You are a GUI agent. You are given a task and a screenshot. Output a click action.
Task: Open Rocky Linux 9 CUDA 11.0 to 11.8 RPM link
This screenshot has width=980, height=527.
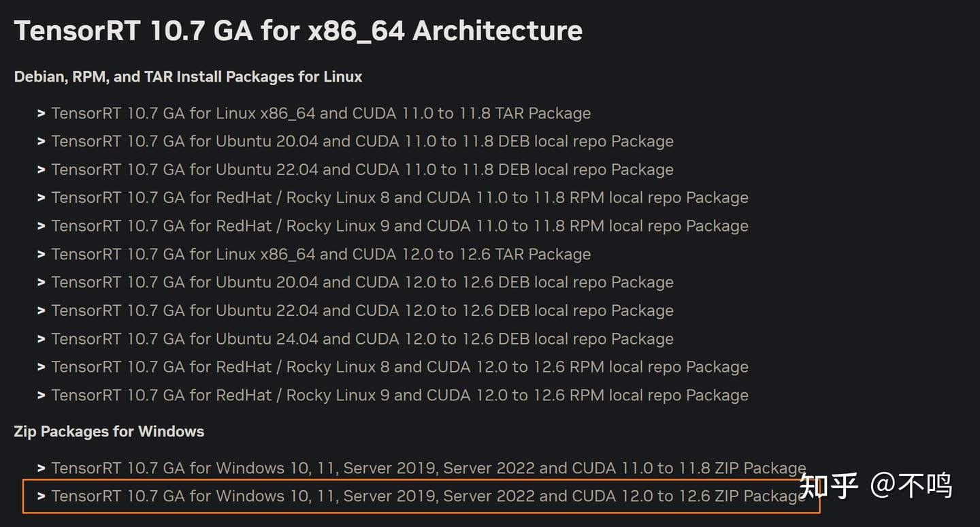399,226
